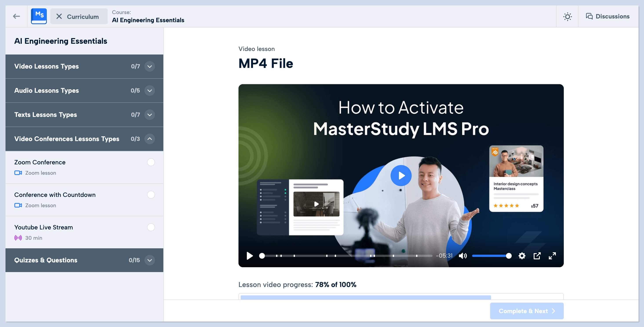Click the camera icon under Conference with Countdown
Viewport: 644px width, 327px height.
(18, 205)
